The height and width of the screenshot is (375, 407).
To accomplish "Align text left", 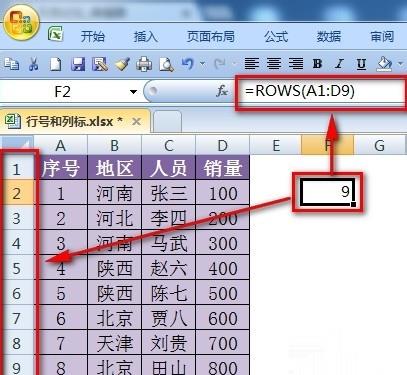I will [252, 63].
